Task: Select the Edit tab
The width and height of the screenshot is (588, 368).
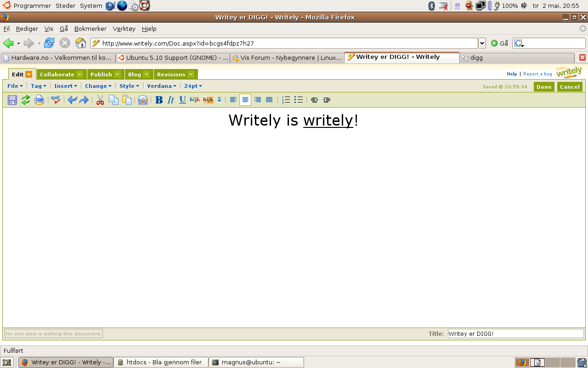Action: click(x=22, y=74)
